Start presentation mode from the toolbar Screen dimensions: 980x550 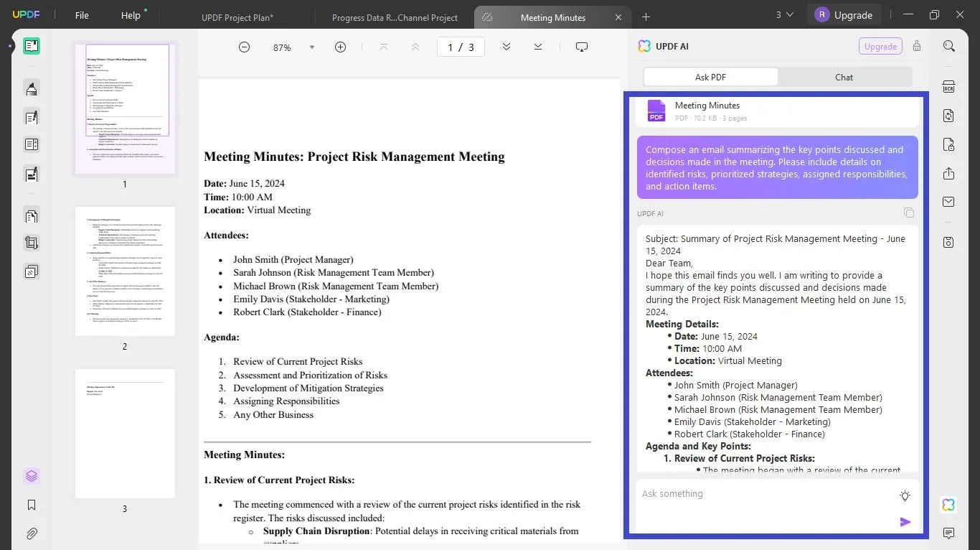(x=581, y=47)
